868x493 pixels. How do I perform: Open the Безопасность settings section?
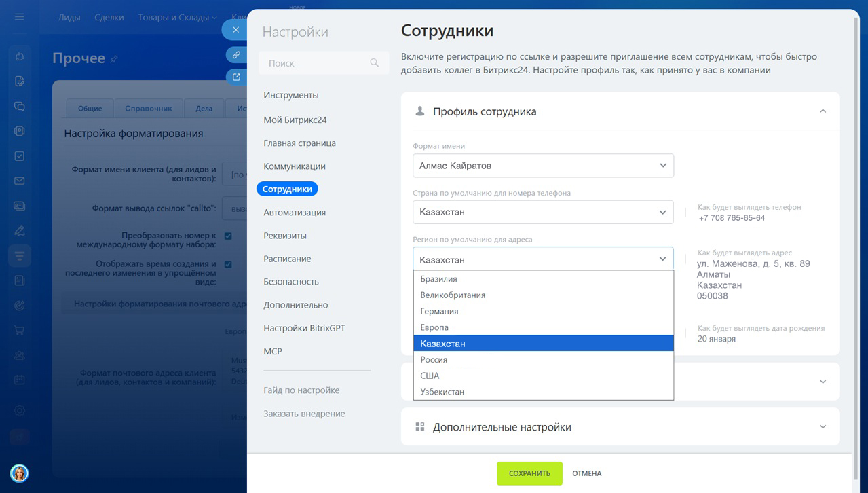pyautogui.click(x=291, y=282)
